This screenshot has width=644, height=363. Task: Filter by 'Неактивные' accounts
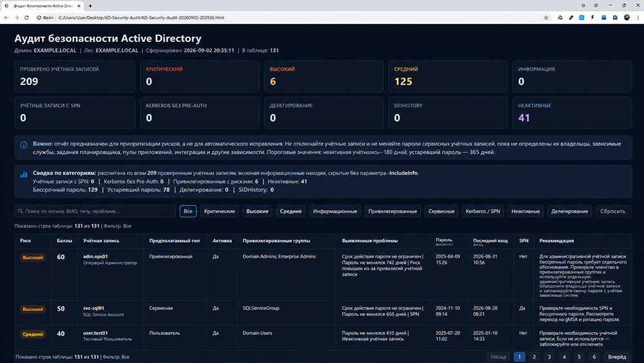[x=526, y=211]
